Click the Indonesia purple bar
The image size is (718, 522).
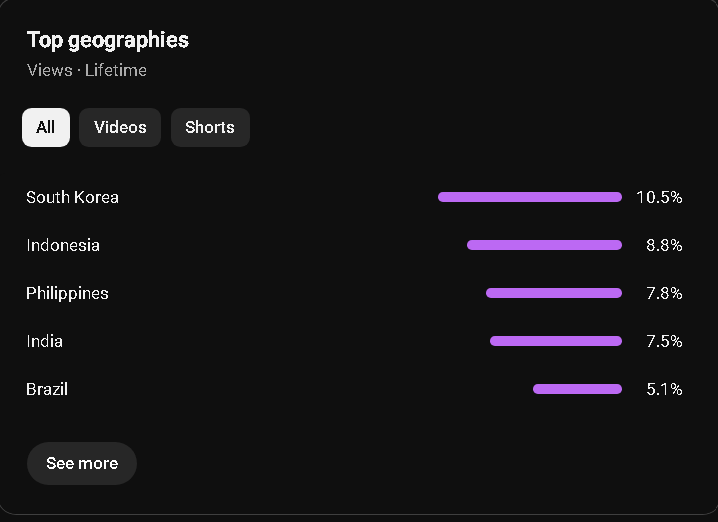tap(544, 245)
